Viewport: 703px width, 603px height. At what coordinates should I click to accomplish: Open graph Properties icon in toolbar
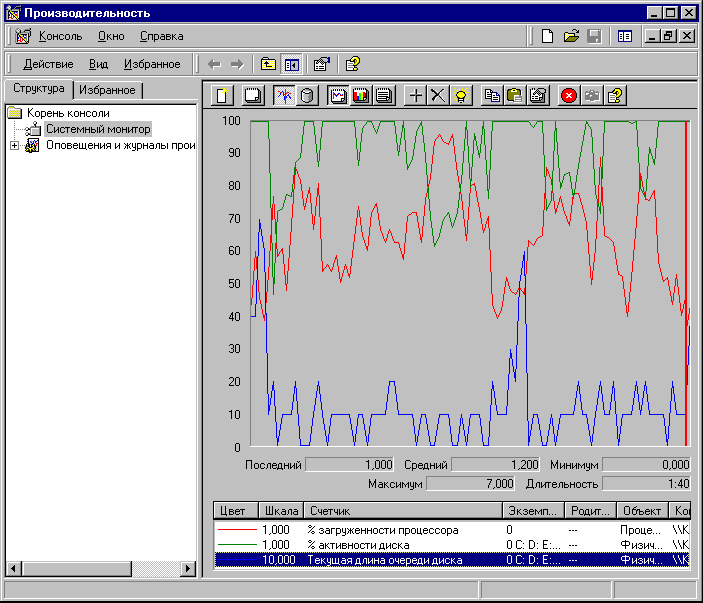tap(538, 96)
